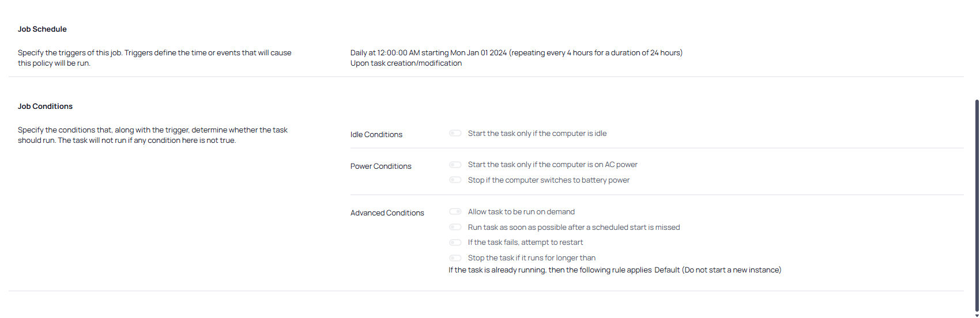Toggle the start only on AC power switch
The height and width of the screenshot is (318, 980).
(x=455, y=165)
